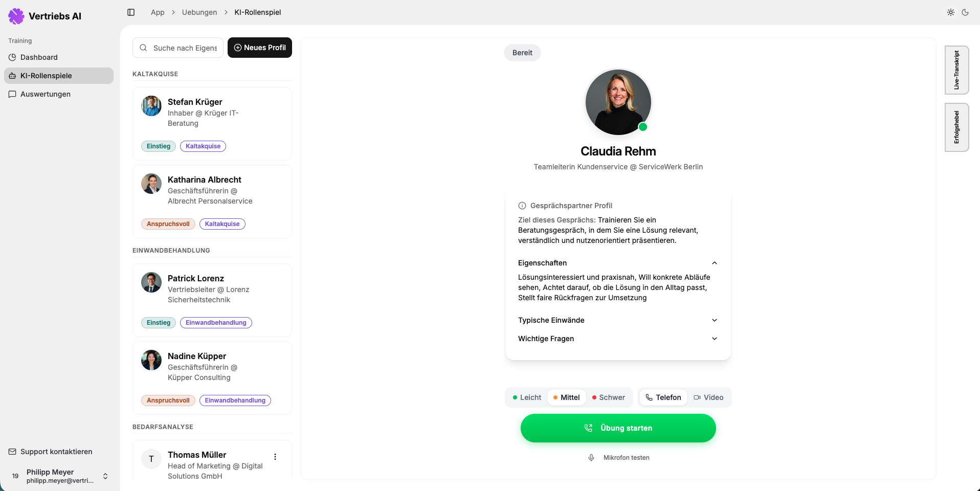Select the Schwer difficulty level
Viewport: 980px width, 491px height.
608,397
